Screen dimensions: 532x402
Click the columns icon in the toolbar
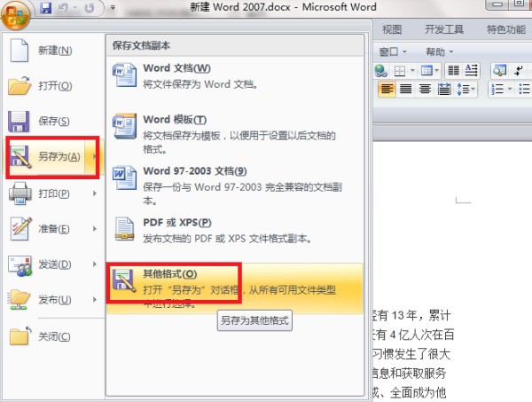click(454, 71)
